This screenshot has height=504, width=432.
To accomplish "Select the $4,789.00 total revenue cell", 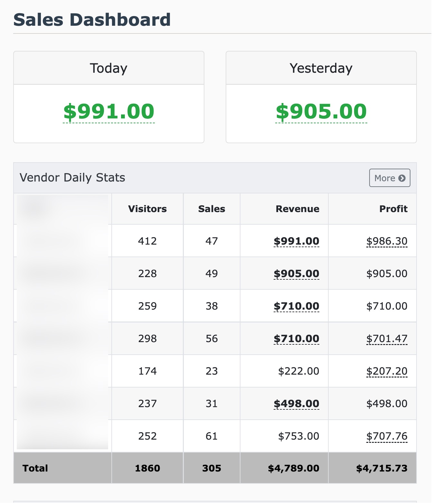I will [293, 468].
